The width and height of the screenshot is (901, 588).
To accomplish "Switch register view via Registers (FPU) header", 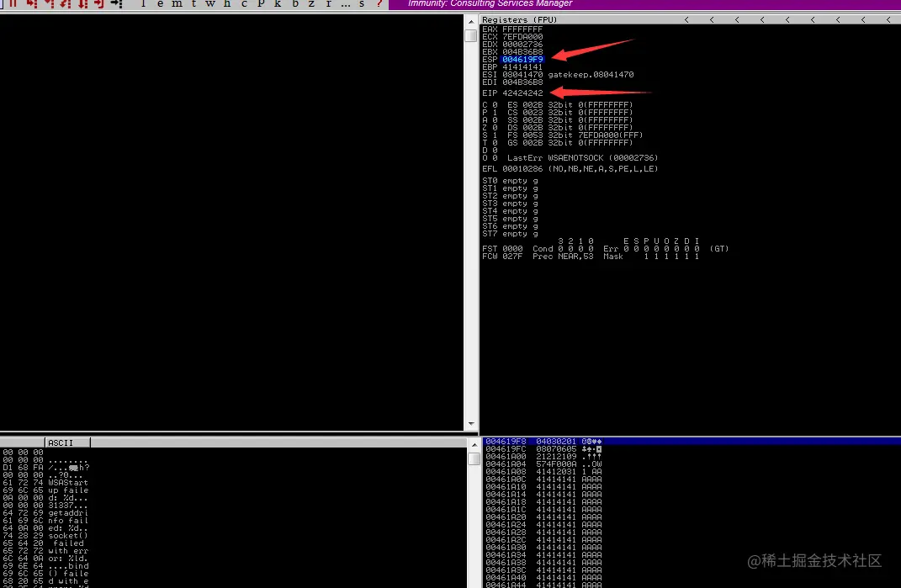I will tap(519, 19).
